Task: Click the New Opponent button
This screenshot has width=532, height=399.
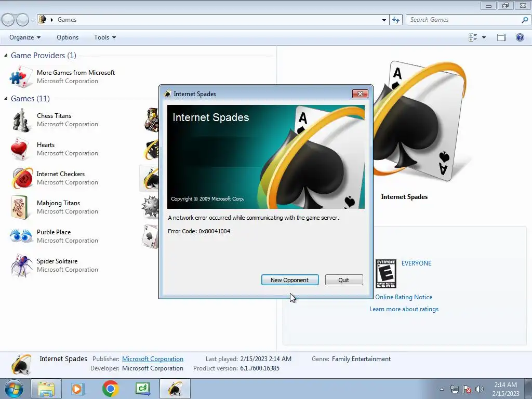Action: (290, 280)
